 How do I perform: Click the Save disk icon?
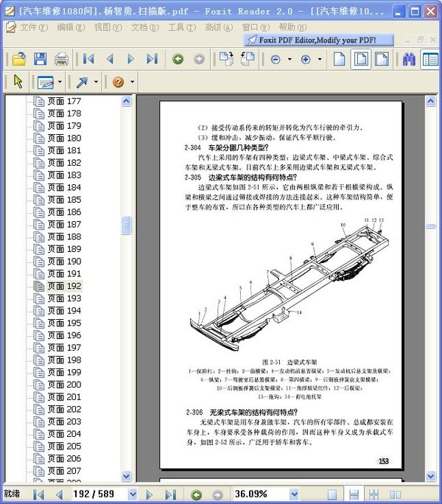(40, 59)
